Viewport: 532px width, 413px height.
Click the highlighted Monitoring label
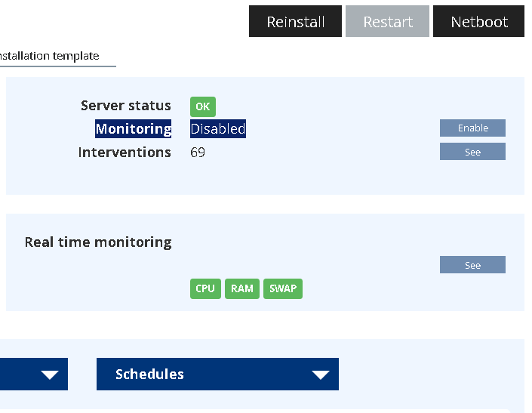click(x=133, y=129)
